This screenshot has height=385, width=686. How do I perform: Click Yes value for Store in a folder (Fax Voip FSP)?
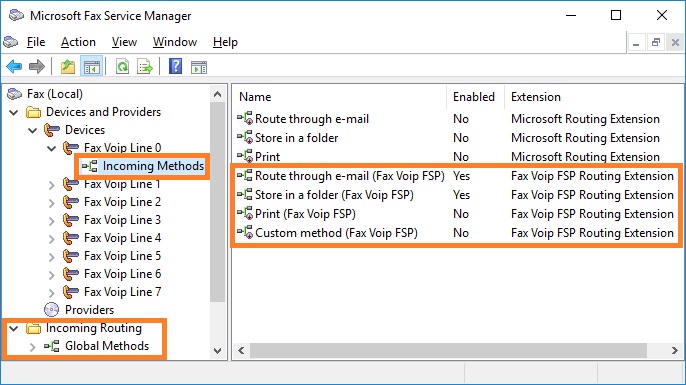(461, 195)
